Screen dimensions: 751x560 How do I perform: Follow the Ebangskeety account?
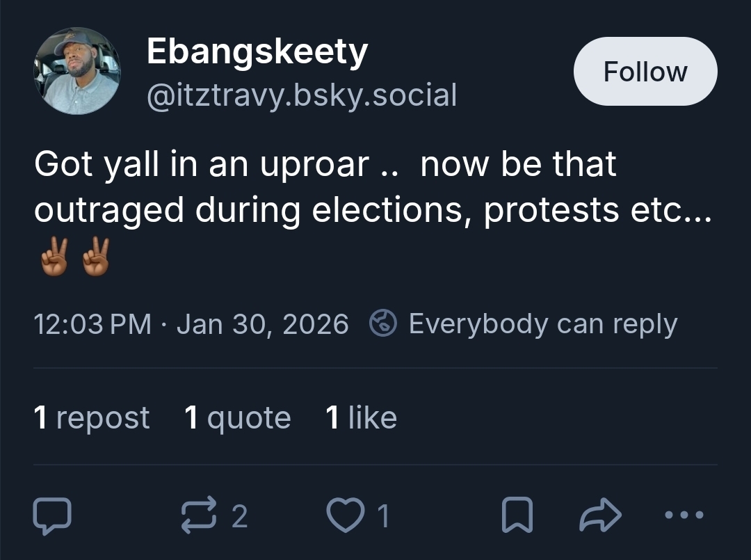click(x=645, y=72)
